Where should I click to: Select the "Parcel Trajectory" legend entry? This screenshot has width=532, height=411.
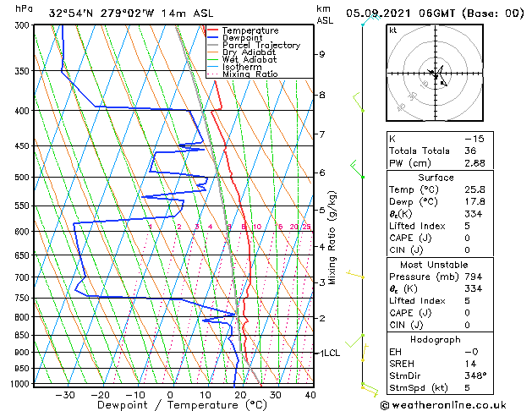tap(261, 45)
